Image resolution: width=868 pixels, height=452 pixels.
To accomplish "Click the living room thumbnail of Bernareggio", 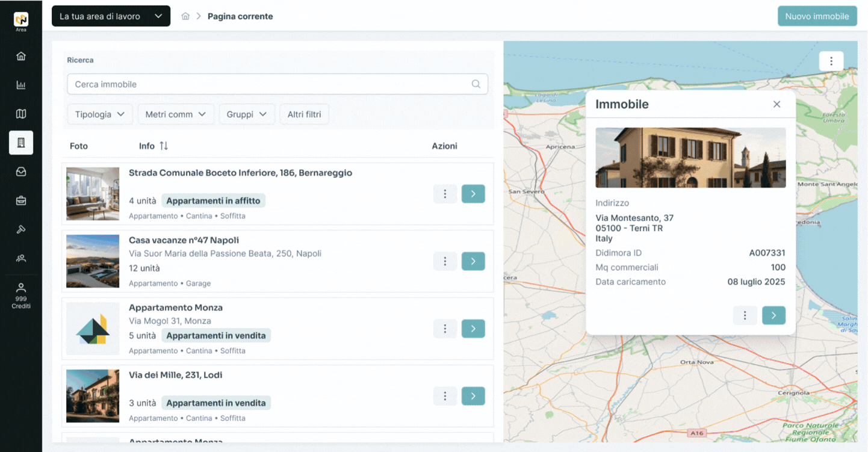I will [x=93, y=194].
